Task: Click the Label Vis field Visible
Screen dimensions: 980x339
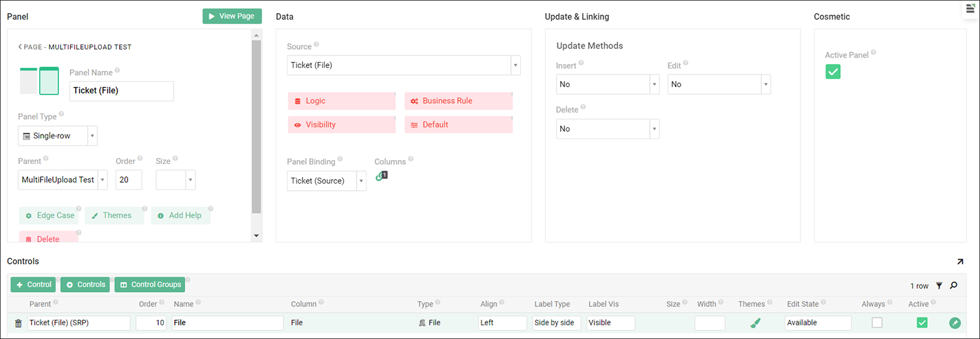Action: click(611, 323)
